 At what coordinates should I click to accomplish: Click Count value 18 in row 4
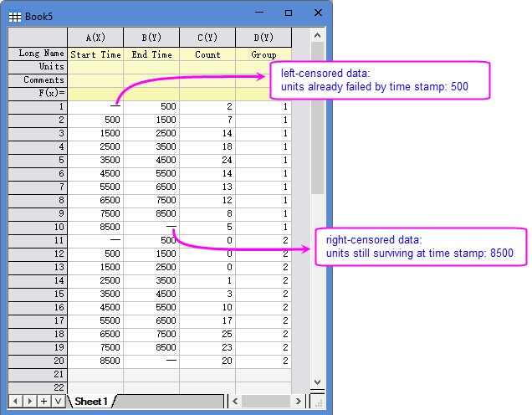[207, 147]
